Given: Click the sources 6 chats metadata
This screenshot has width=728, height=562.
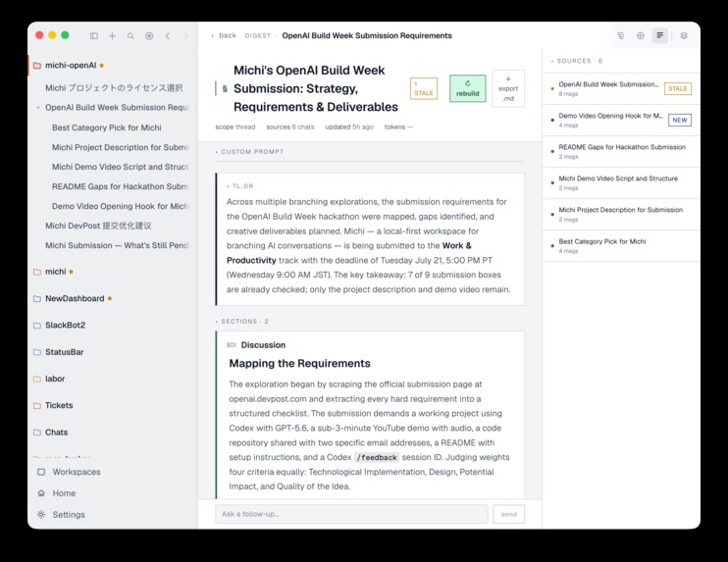Looking at the screenshot, I should point(290,127).
